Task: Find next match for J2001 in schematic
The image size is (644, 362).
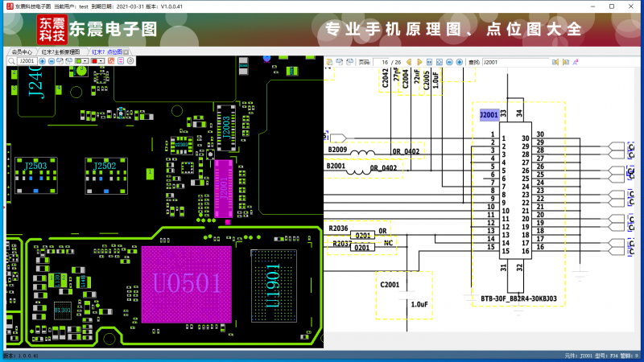Action: coord(565,62)
